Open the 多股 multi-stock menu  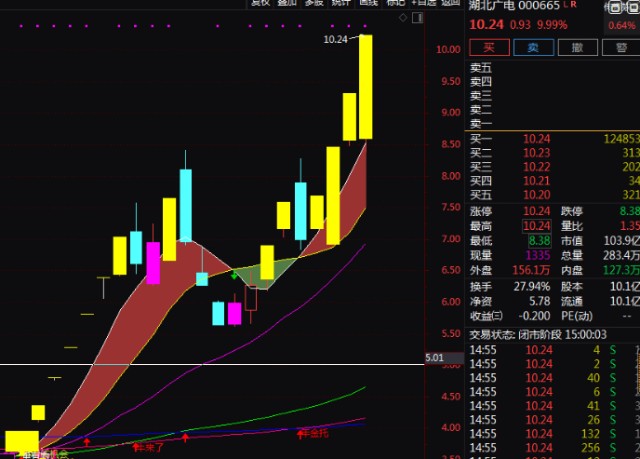[x=314, y=3]
